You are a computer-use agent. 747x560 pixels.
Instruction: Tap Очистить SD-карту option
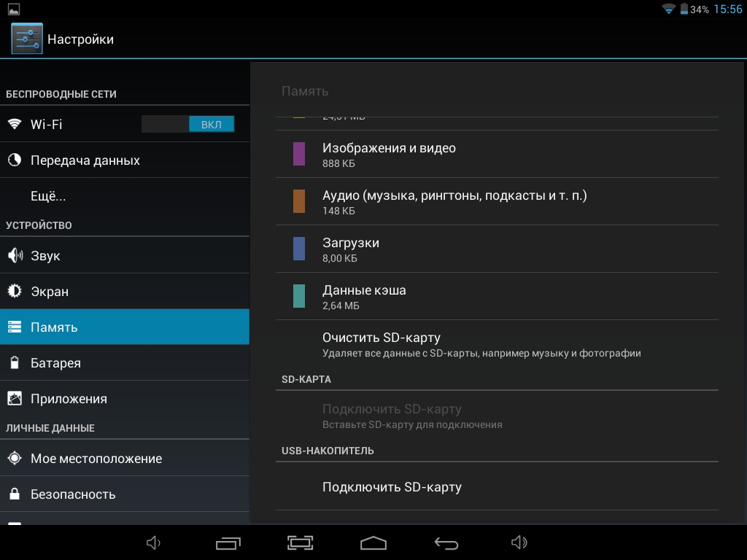coord(382,344)
